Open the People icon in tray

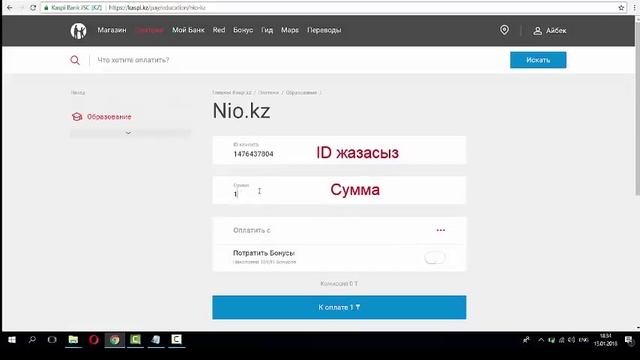pos(526,340)
